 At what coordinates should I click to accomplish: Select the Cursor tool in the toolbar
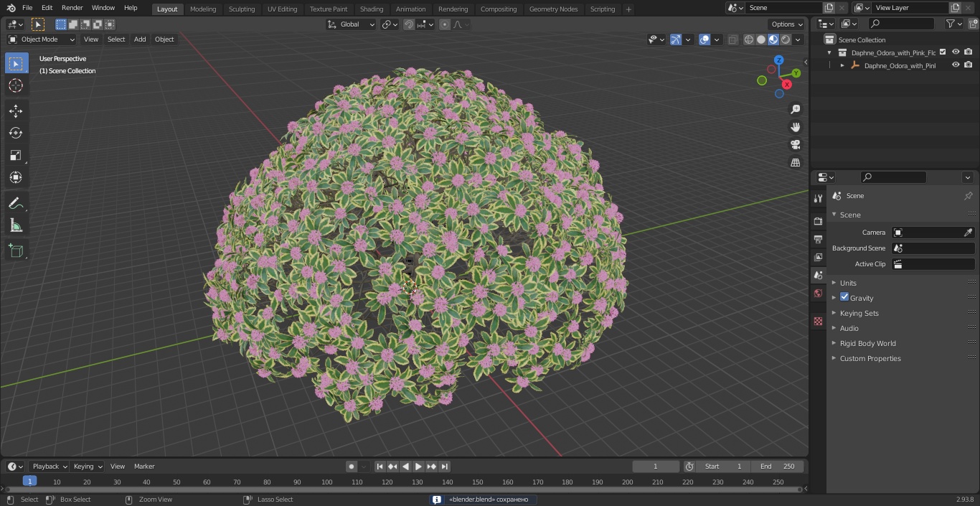click(x=16, y=86)
